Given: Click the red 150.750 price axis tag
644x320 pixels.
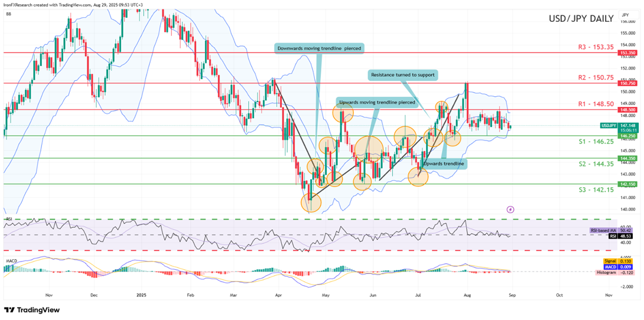Looking at the screenshot, I should (x=626, y=83).
